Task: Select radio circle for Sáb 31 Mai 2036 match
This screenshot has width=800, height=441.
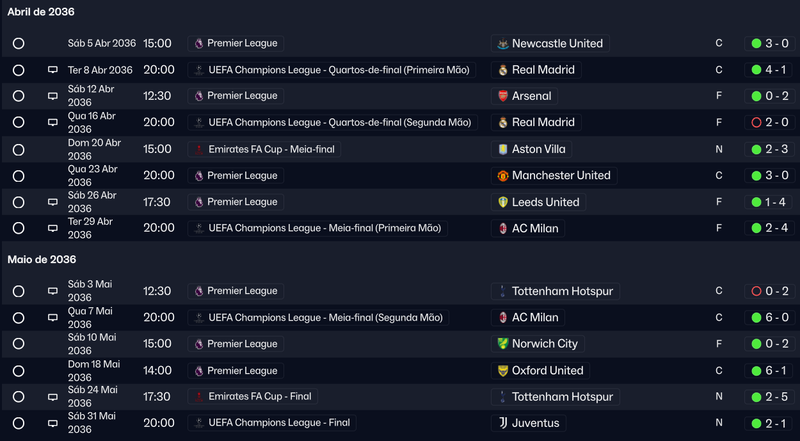Action: point(18,423)
